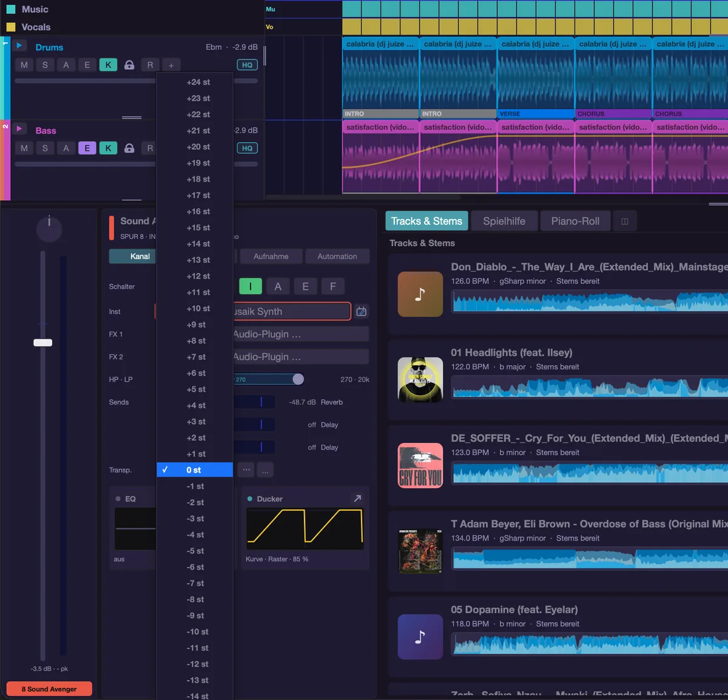Screen dimensions: 728x700
Task: Click the green I switch button
Action: click(250, 286)
